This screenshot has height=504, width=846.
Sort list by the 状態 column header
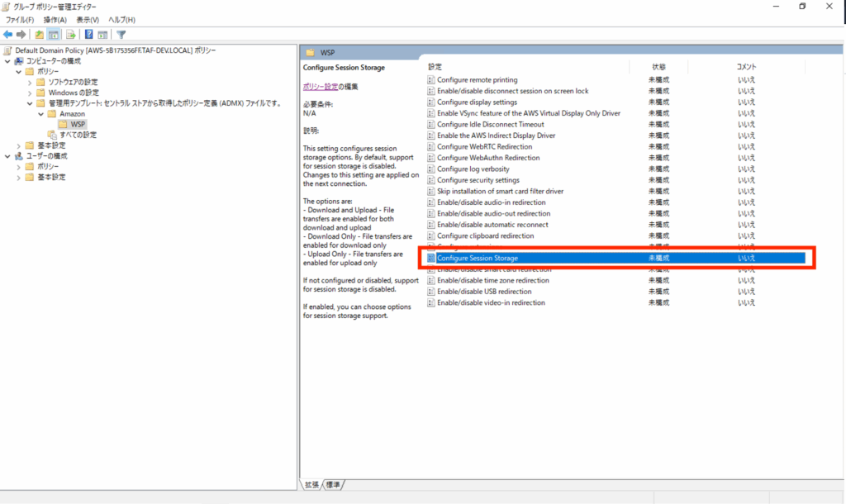pos(658,66)
